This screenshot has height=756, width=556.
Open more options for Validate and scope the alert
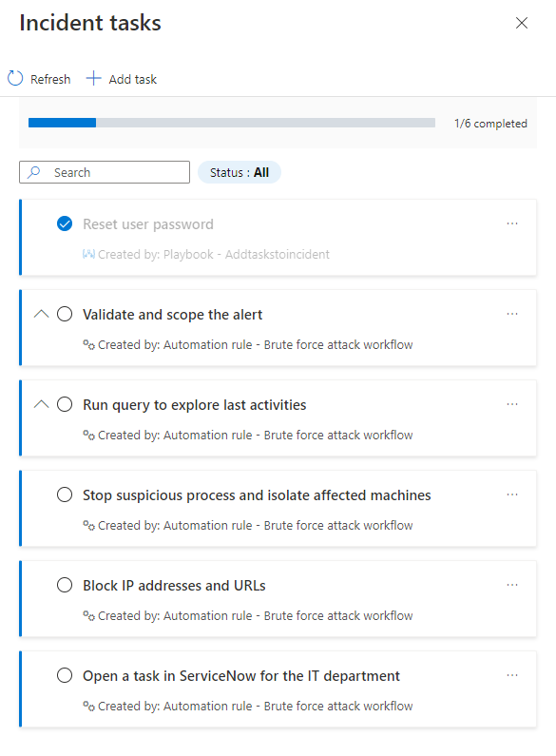512,314
